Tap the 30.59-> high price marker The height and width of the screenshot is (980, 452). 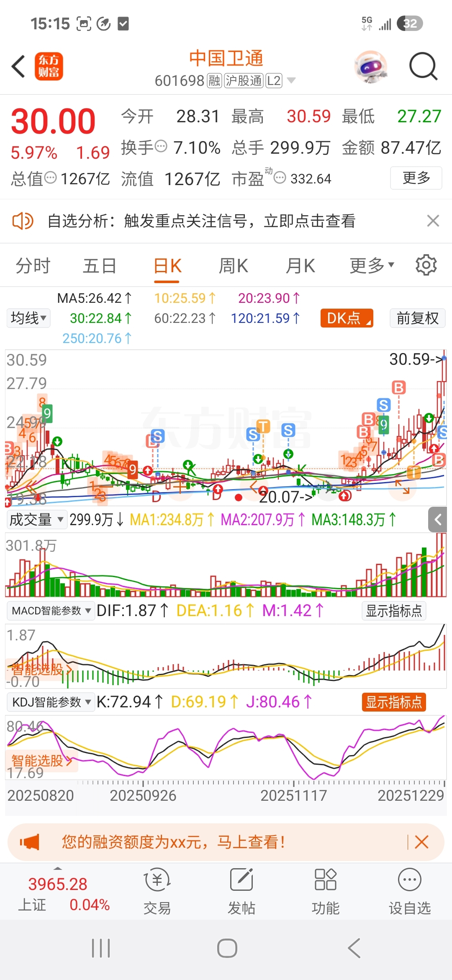point(416,359)
